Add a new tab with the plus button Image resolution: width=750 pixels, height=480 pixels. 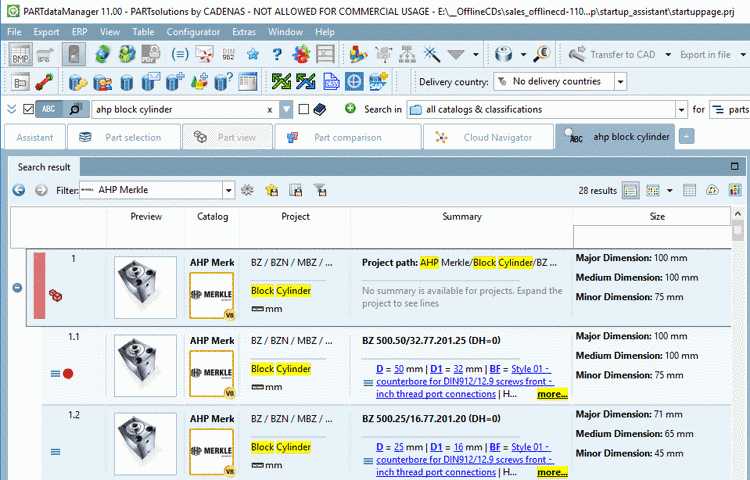tap(686, 137)
